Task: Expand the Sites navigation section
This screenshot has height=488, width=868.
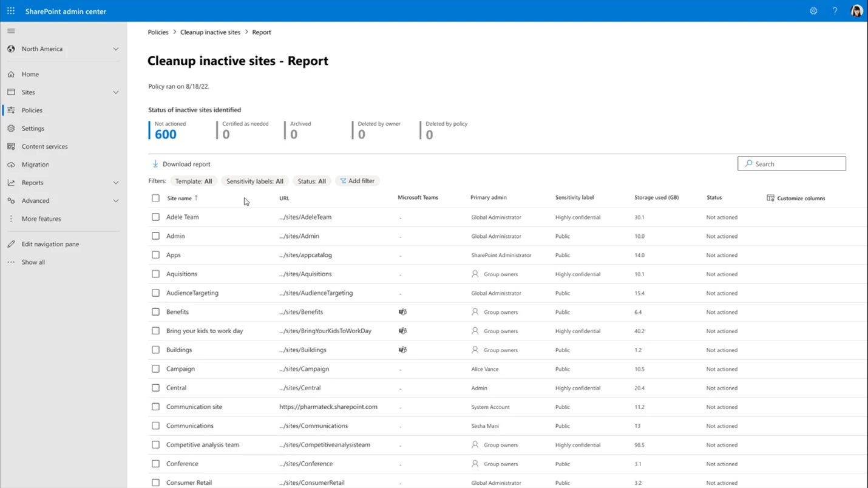Action: (115, 92)
